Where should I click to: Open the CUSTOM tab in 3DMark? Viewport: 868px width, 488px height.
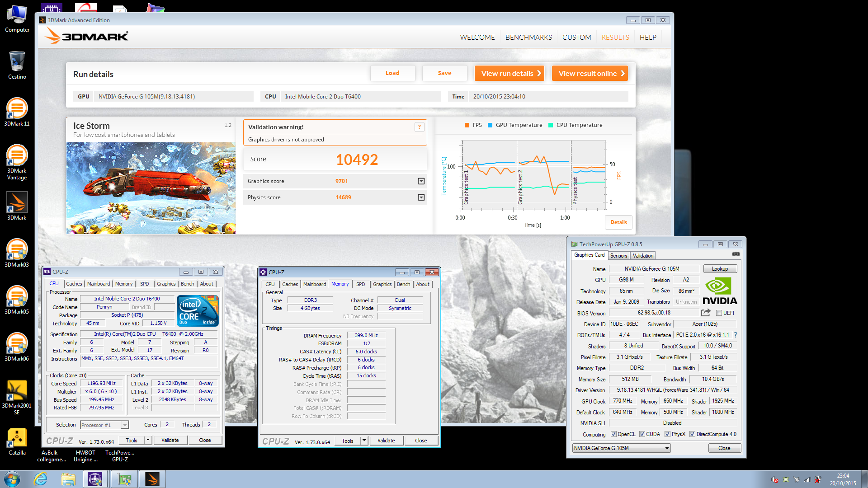coord(576,37)
